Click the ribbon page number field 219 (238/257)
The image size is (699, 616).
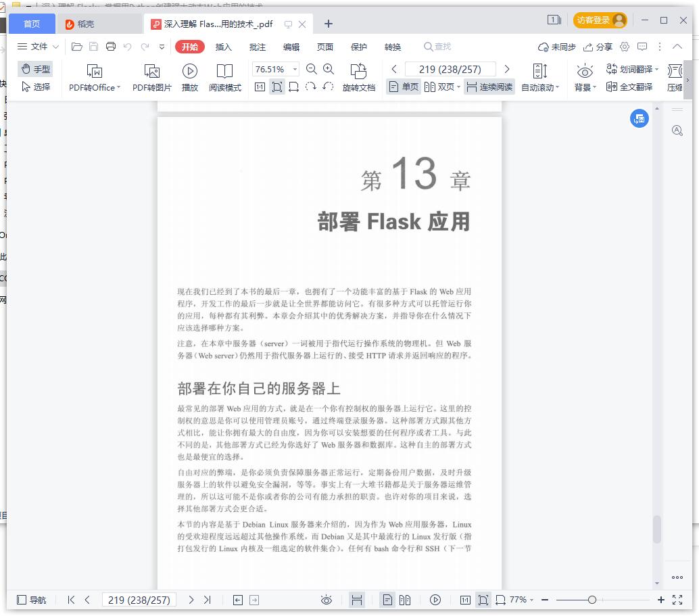450,69
